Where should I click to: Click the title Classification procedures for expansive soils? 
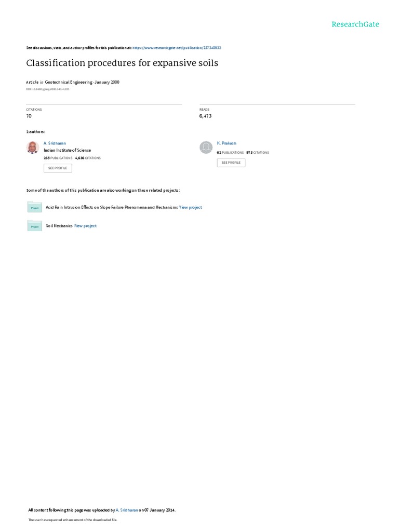coord(122,63)
